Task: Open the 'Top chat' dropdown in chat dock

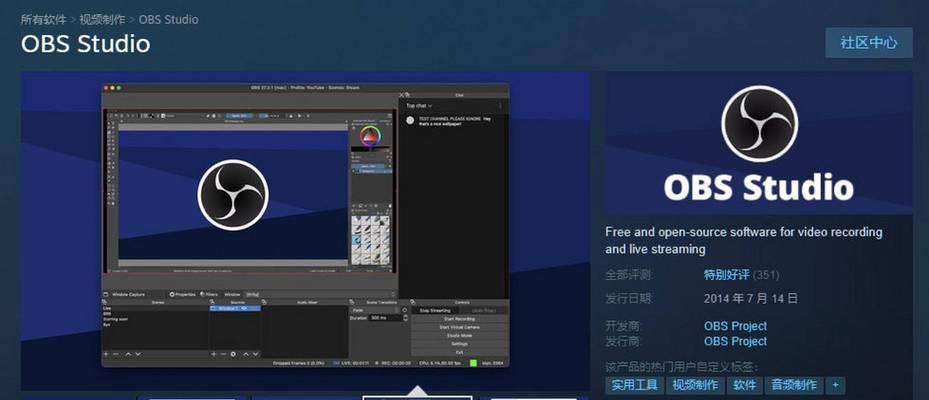Action: pyautogui.click(x=419, y=105)
